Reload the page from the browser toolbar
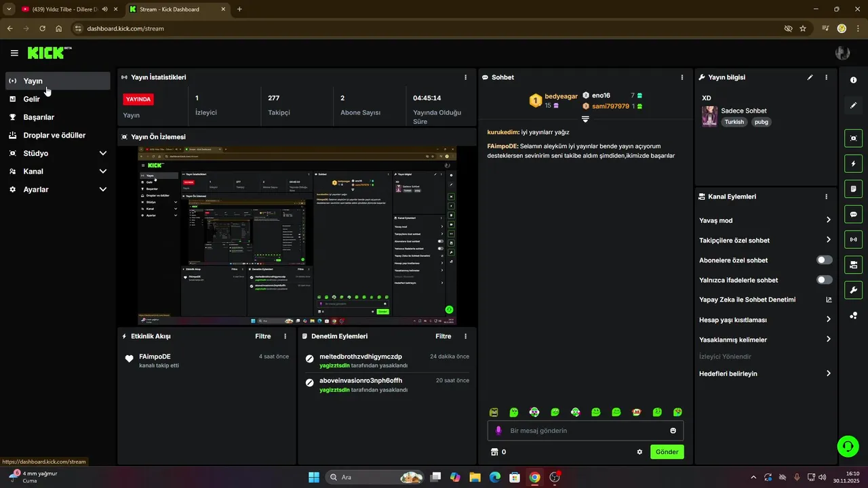The width and height of the screenshot is (868, 488). coord(42,28)
